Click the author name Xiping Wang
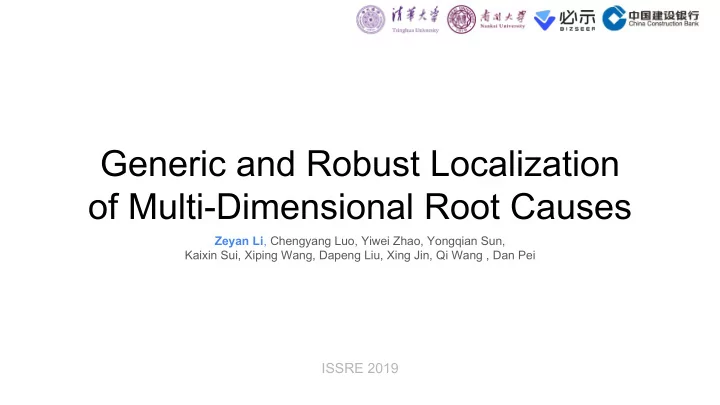720x405 pixels. 278,256
